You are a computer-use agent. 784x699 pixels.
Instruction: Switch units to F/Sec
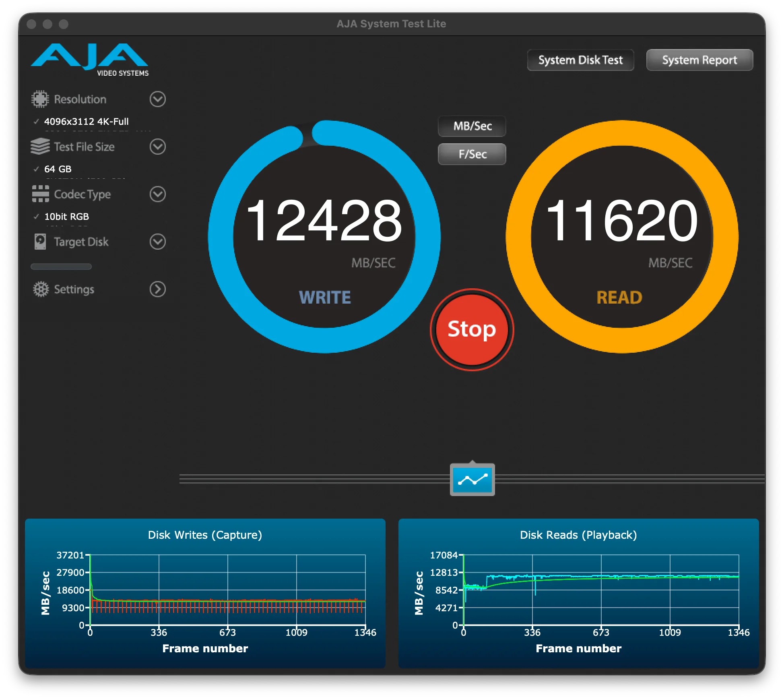pyautogui.click(x=472, y=154)
